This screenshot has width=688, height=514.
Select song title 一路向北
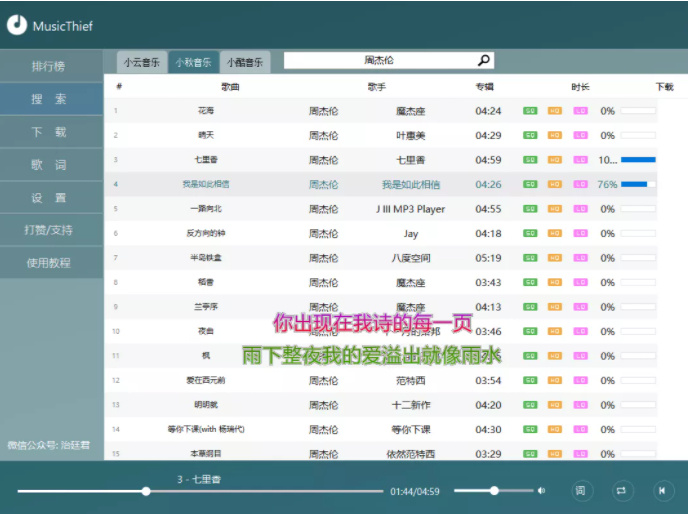[x=206, y=209]
